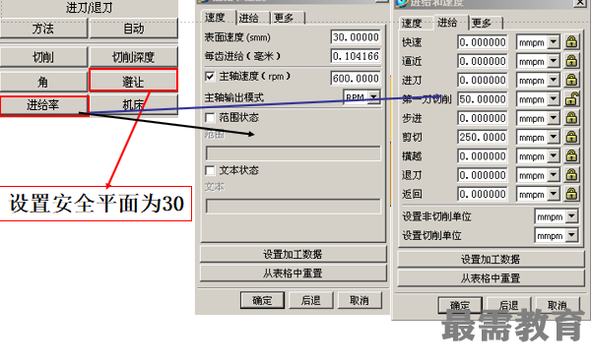Viewport: 591px width, 364px height.
Task: Toggle lock icon for 进刀 feed row
Action: (x=571, y=80)
